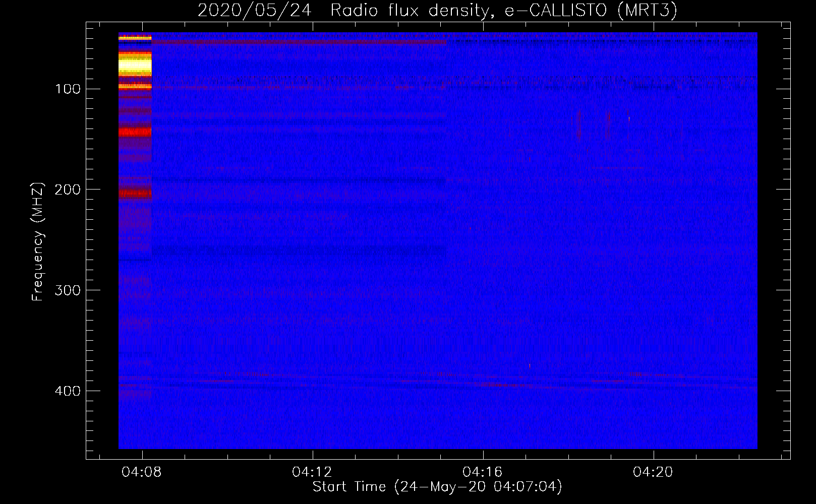Viewport: 816px width, 504px height.
Task: Click the '200' frequency tick label
Action: [x=68, y=190]
